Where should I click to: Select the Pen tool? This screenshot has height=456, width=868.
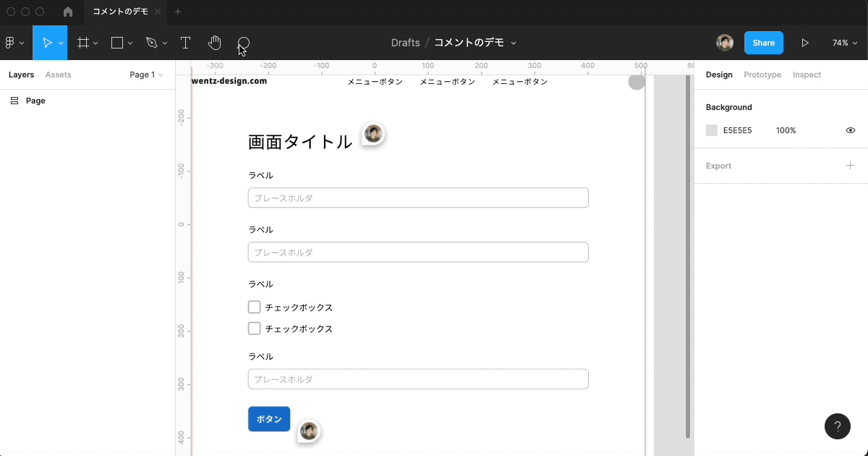click(151, 43)
